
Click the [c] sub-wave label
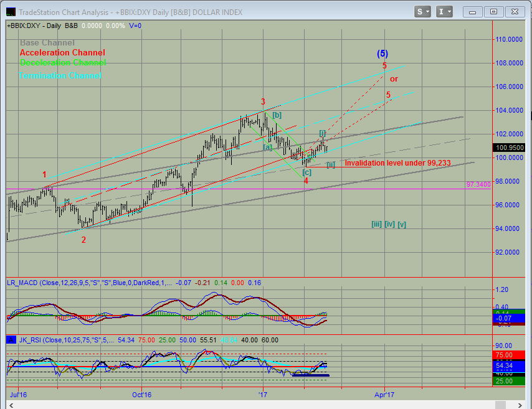[x=306, y=172]
